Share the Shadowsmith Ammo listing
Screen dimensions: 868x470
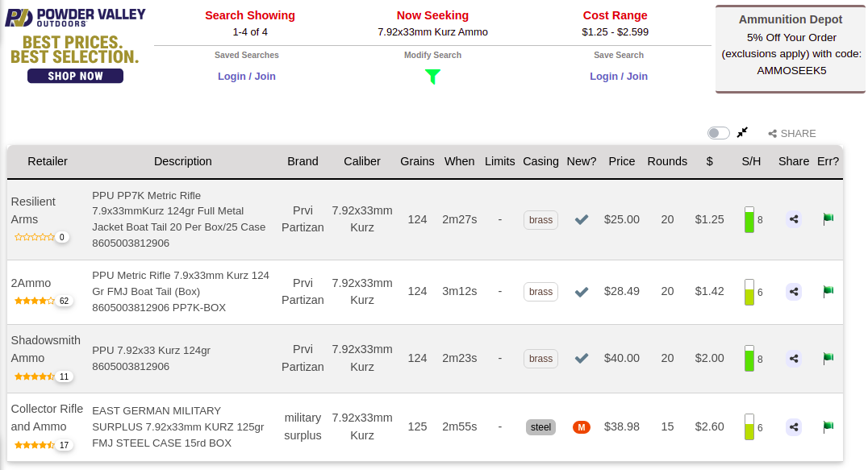[x=794, y=358]
